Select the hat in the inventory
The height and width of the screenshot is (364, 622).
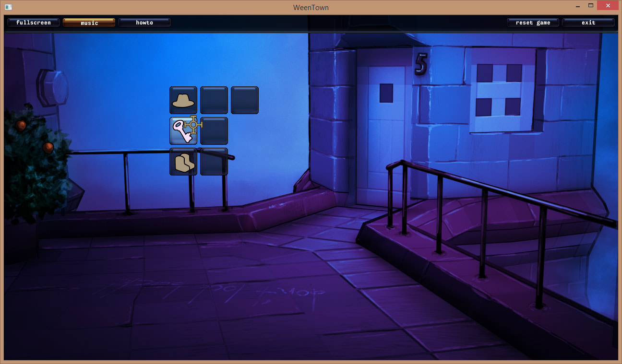pos(183,100)
